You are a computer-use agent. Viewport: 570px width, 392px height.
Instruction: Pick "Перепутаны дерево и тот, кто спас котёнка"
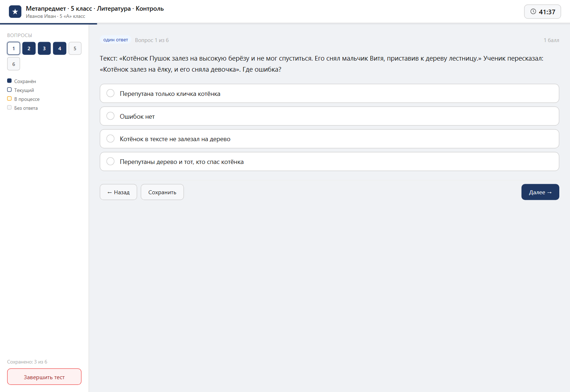tap(329, 161)
